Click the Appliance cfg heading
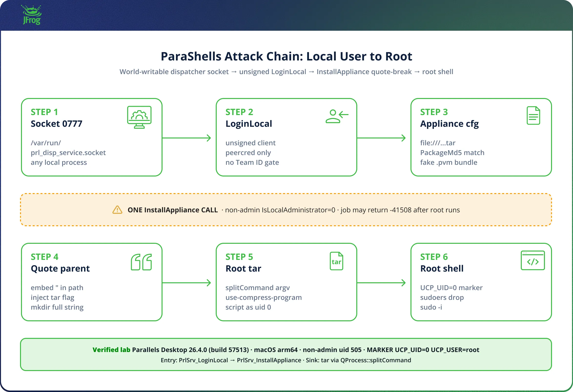Screen dimensions: 573x392 coord(450,124)
